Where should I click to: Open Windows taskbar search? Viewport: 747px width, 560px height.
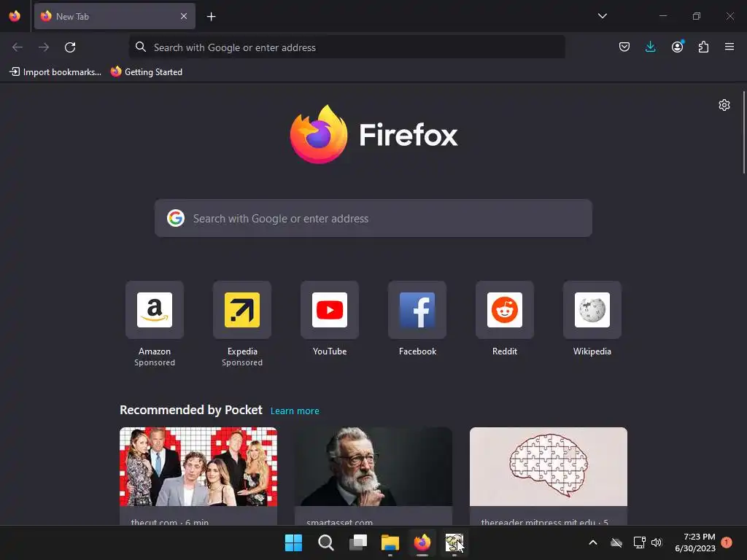pos(326,542)
